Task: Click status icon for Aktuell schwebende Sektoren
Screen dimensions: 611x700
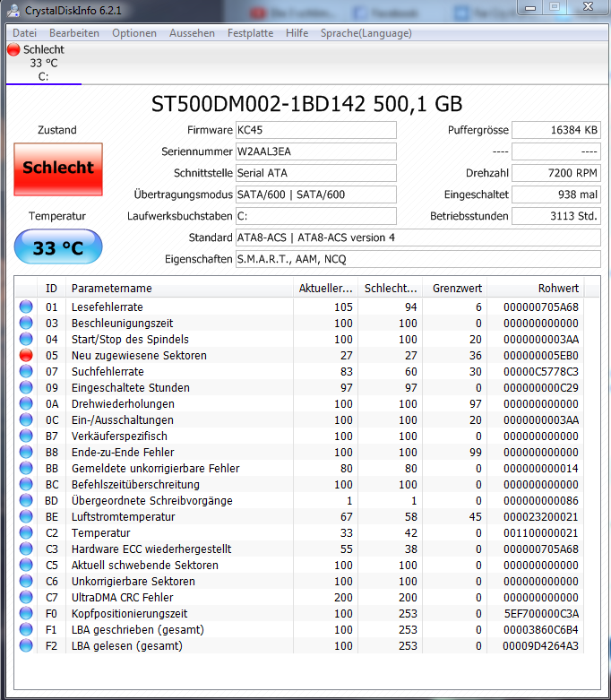Action: pyautogui.click(x=26, y=565)
